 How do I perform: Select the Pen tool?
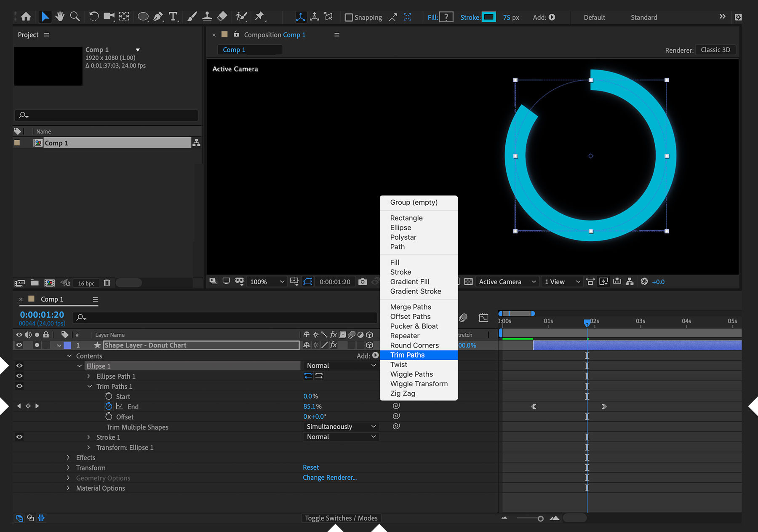click(158, 16)
